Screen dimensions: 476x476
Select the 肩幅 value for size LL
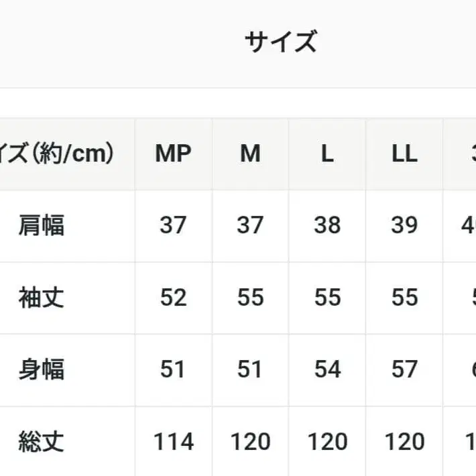click(404, 225)
